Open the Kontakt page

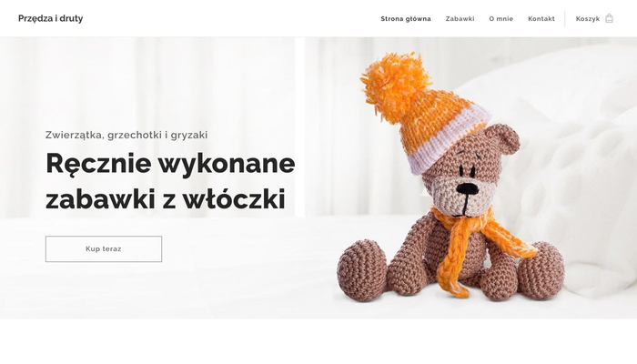pos(541,19)
